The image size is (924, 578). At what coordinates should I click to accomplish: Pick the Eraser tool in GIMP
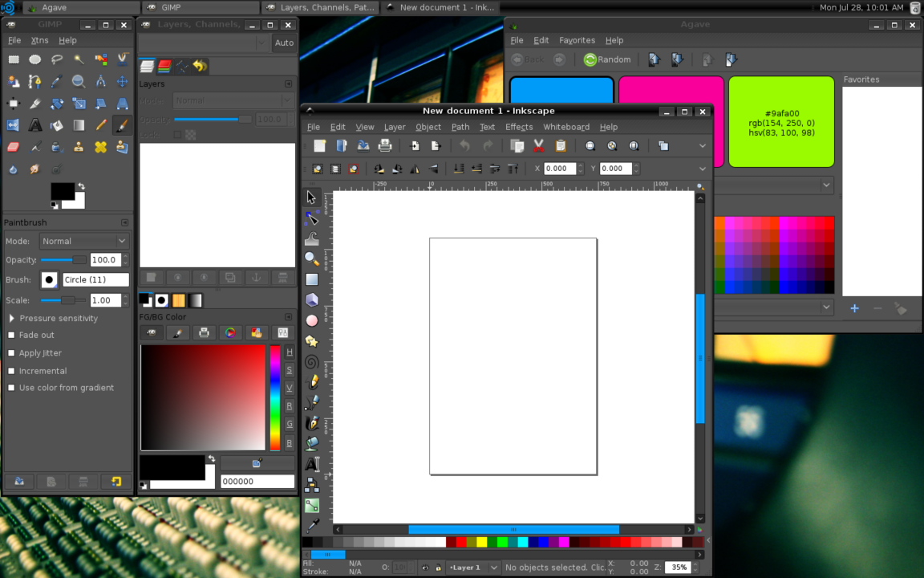pos(14,147)
